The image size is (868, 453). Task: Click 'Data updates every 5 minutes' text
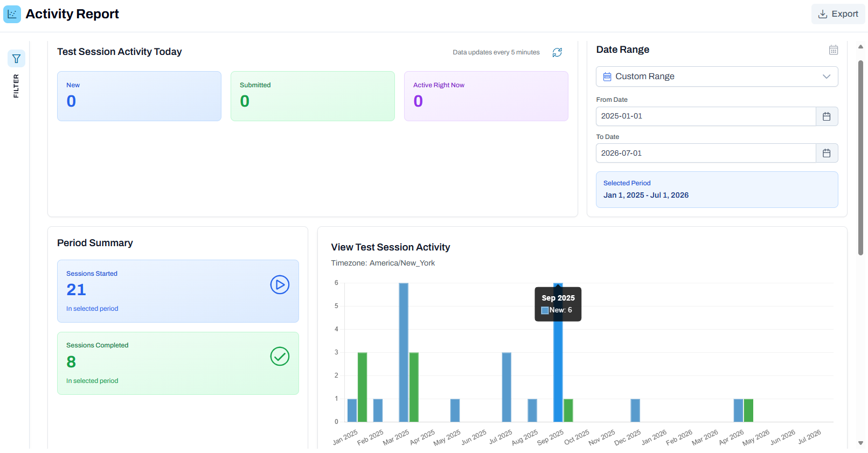click(496, 52)
